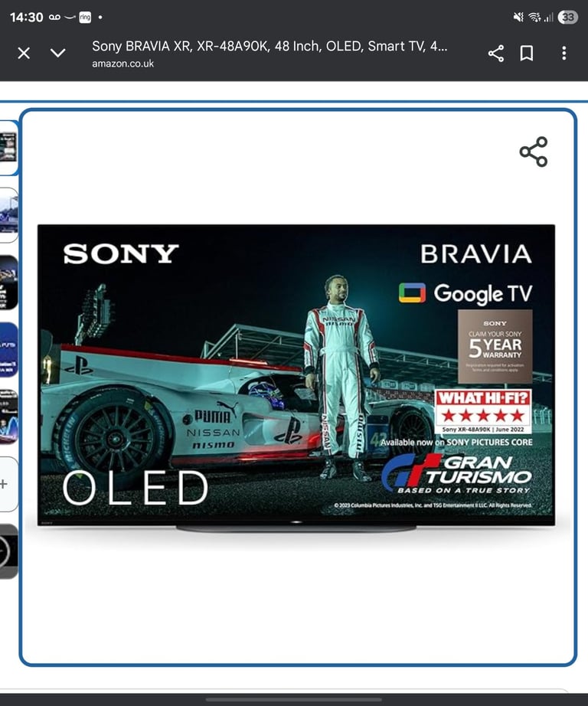Tap the 14:30 clock in status bar
This screenshot has height=706, width=588.
(x=26, y=17)
